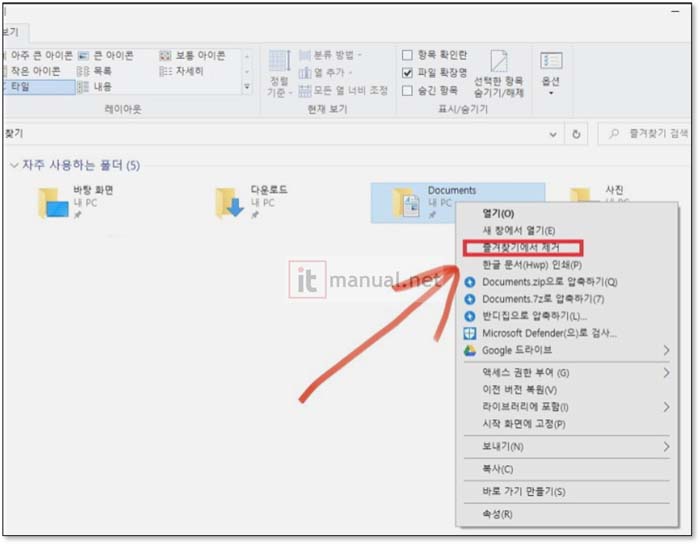Select the 다운로드 folder
Image resolution: width=700 pixels, height=544 pixels.
pos(252,203)
